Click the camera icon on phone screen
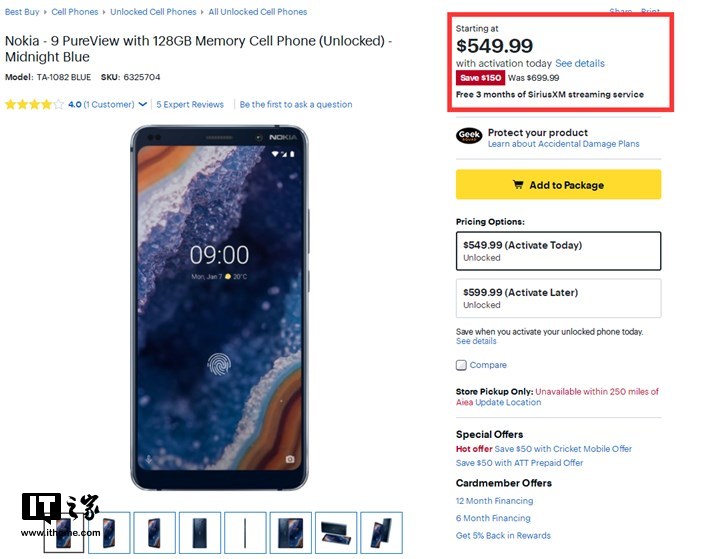Image resolution: width=728 pixels, height=559 pixels. click(291, 459)
